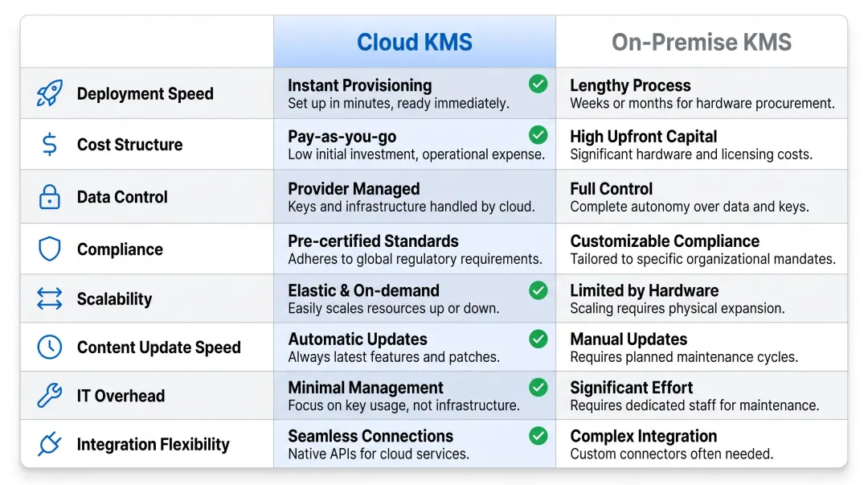Click 'Custom connectors often needed.'
Viewport: 868px width, 485px height.
[672, 454]
